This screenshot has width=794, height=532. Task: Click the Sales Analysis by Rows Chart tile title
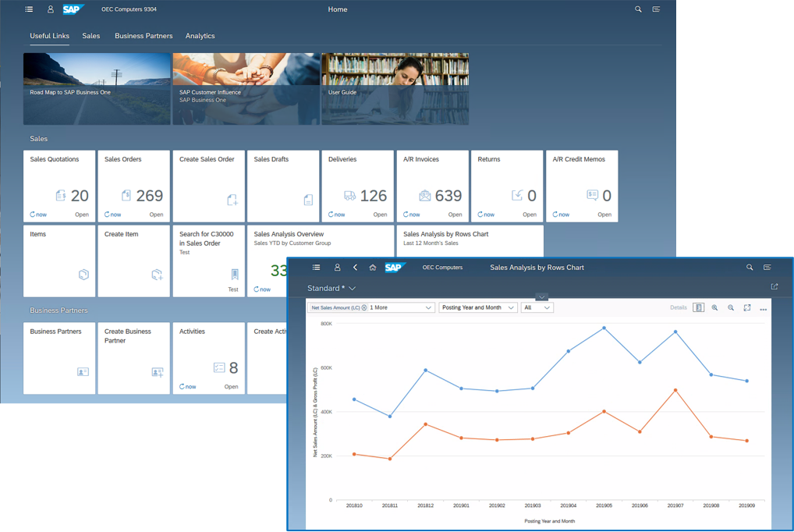coord(445,234)
